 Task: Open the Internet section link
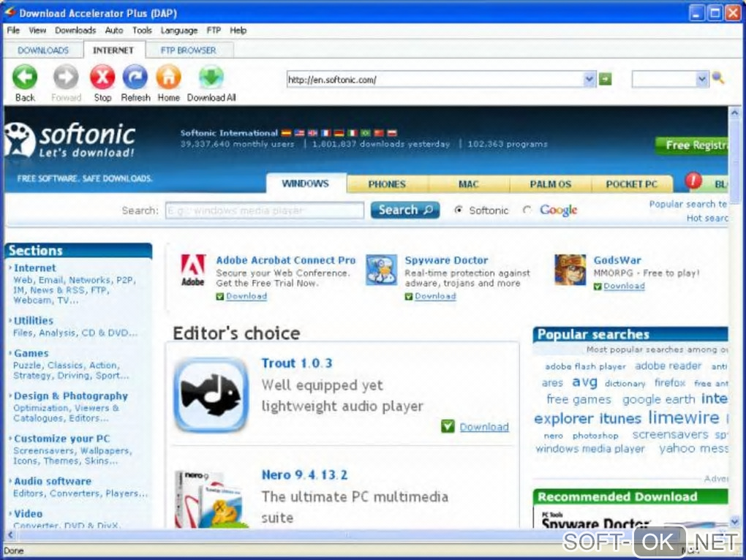point(34,268)
